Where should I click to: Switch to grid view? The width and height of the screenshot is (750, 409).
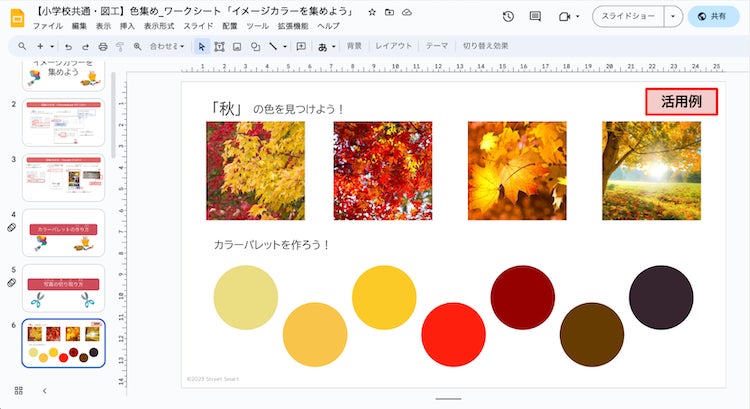[x=19, y=391]
